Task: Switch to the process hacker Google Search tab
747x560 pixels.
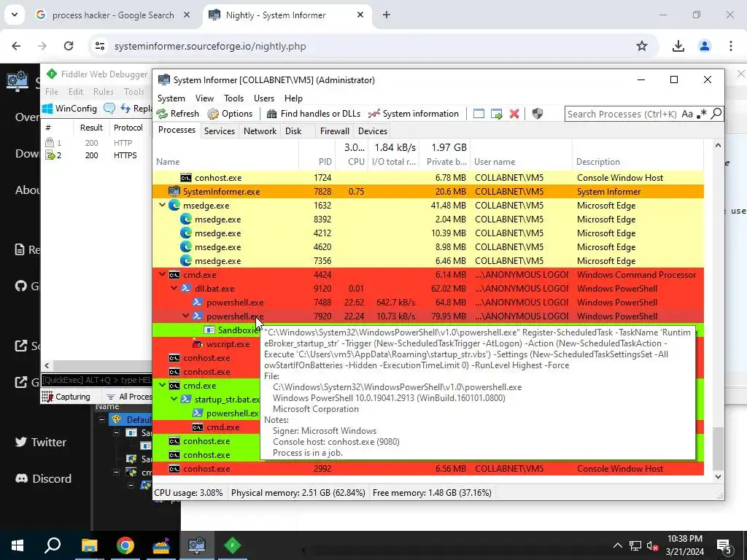Action: coord(112,15)
